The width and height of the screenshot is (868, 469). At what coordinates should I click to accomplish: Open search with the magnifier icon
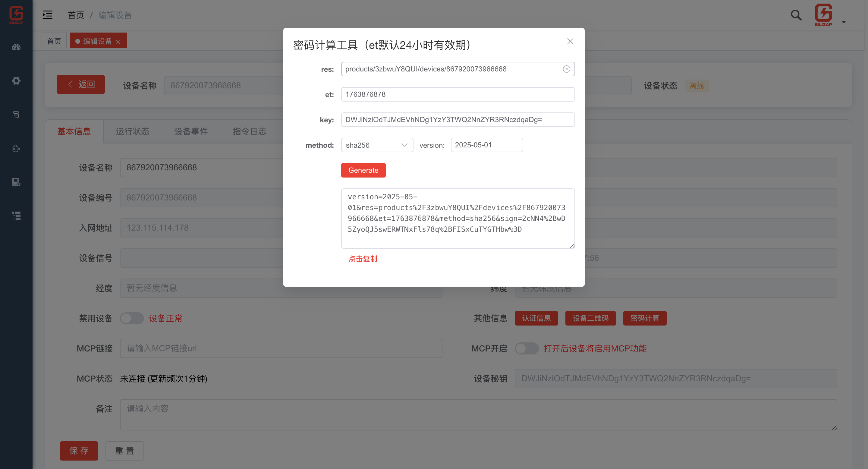click(796, 15)
